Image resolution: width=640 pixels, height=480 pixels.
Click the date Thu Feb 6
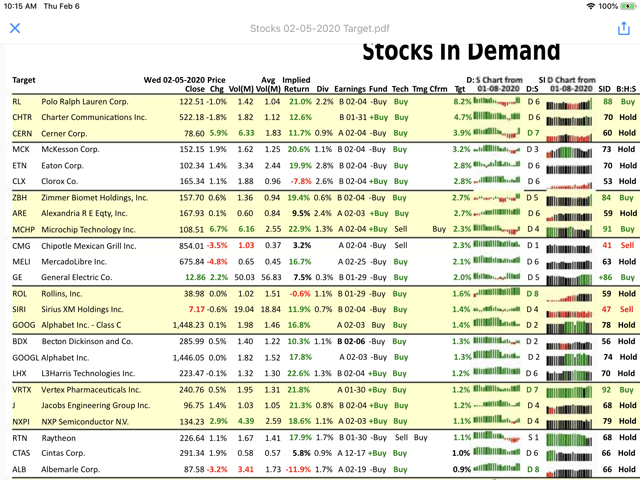62,6
